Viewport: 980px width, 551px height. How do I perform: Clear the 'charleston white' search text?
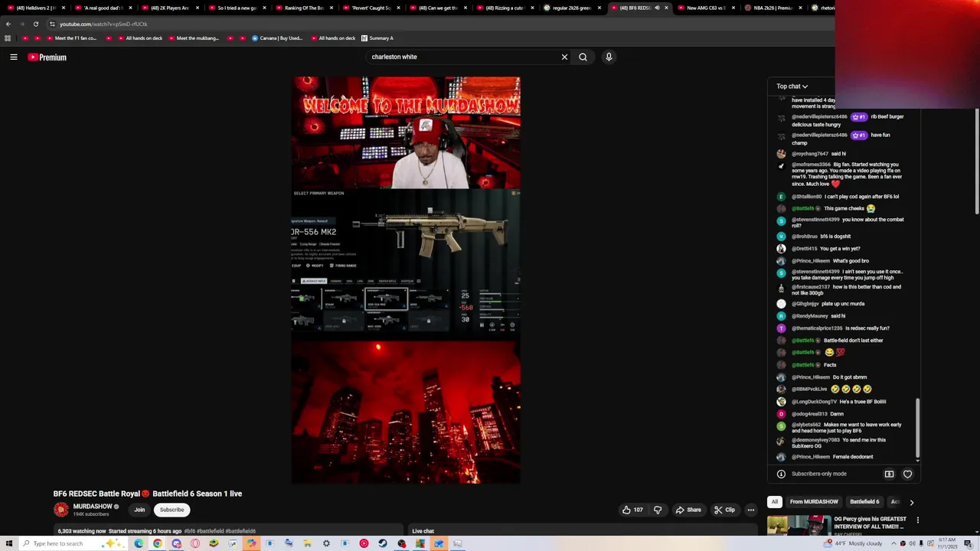click(564, 57)
